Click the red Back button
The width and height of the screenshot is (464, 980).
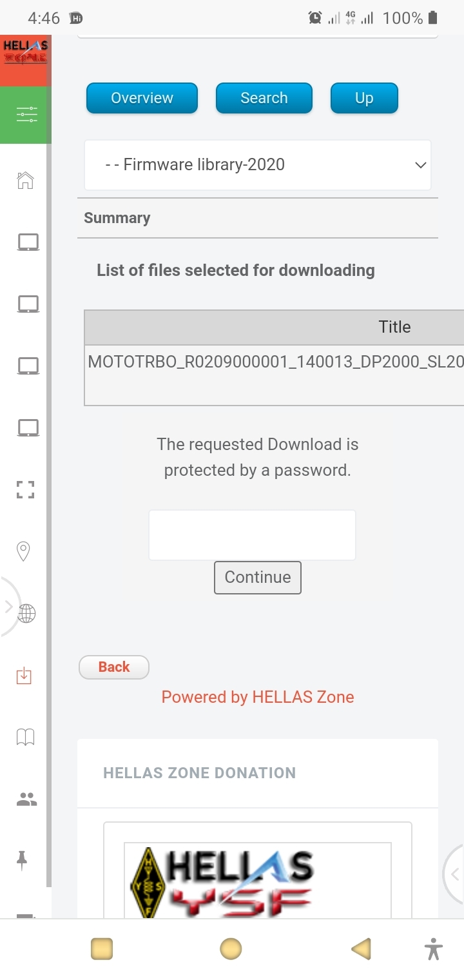tap(114, 667)
